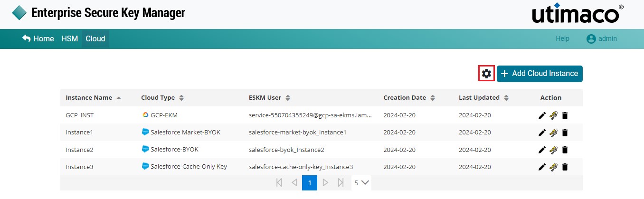Select page 1 in the paginator
This screenshot has height=199, width=644.
coord(310,182)
